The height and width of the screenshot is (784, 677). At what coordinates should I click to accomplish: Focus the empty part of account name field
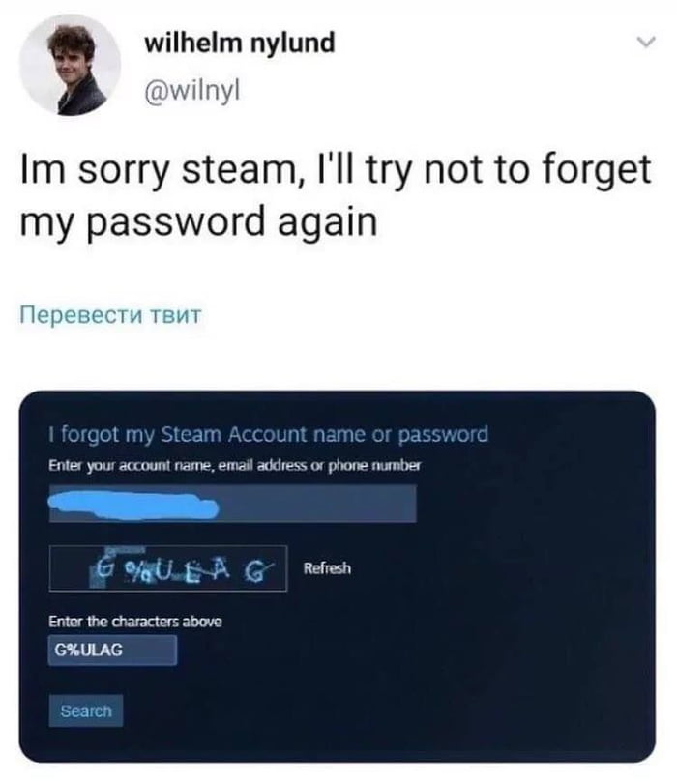click(x=317, y=504)
